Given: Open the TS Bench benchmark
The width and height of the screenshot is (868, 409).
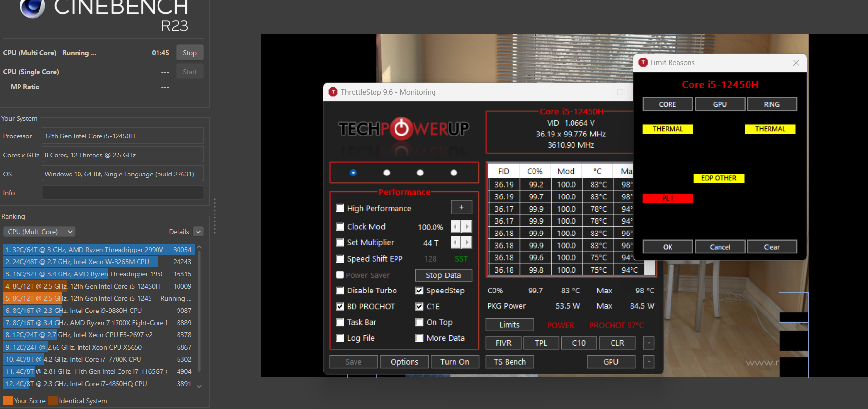Looking at the screenshot, I should (x=510, y=362).
